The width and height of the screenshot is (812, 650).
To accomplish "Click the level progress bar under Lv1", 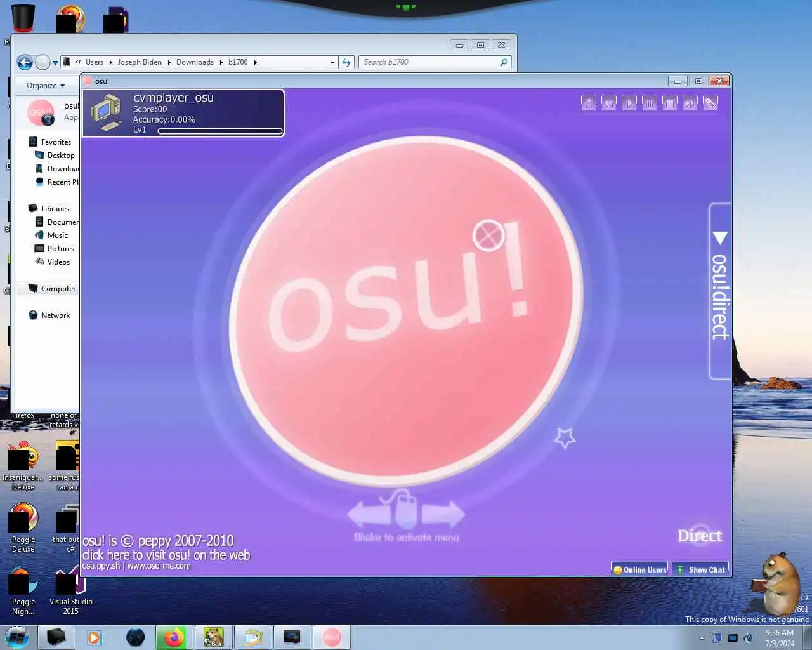I will coord(220,131).
